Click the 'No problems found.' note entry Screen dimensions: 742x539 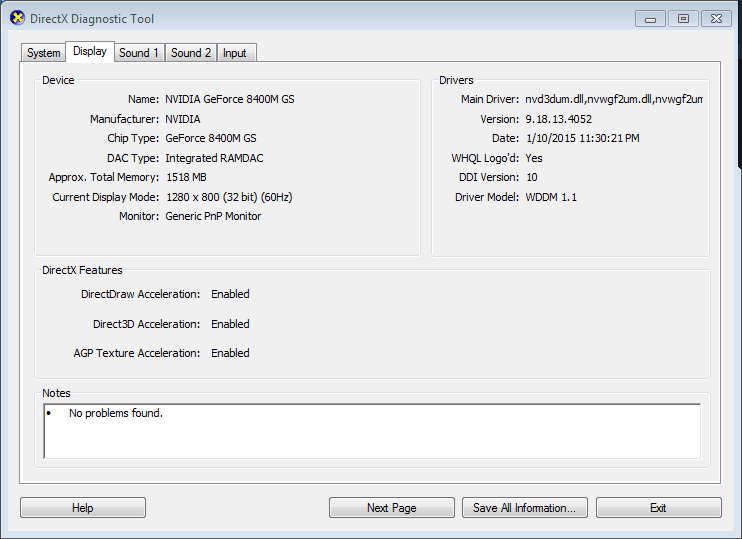pos(115,413)
